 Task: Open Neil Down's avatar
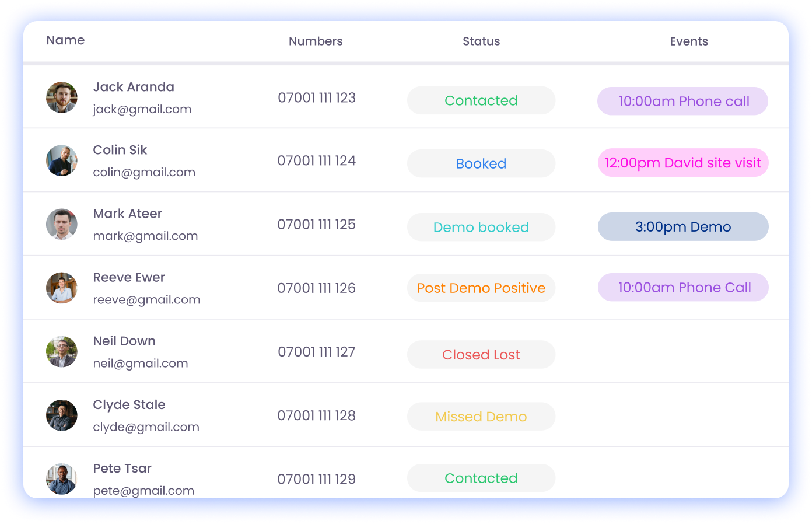click(x=62, y=351)
